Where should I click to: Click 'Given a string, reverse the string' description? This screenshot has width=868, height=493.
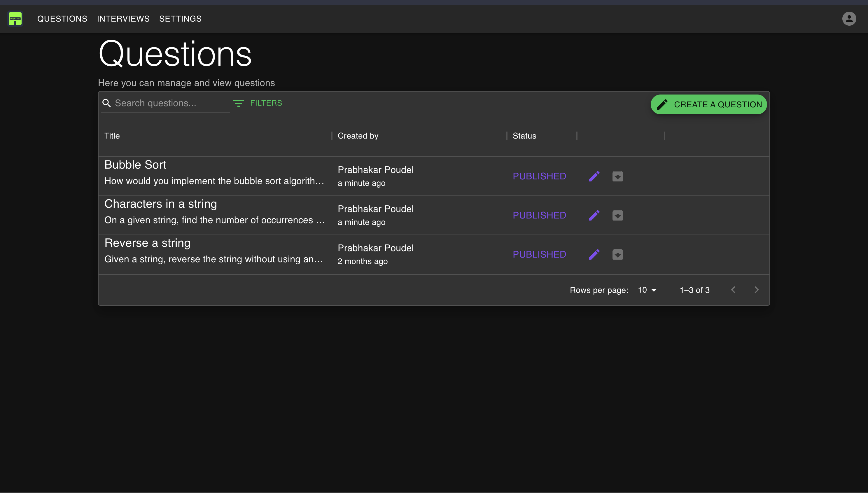[x=213, y=259]
